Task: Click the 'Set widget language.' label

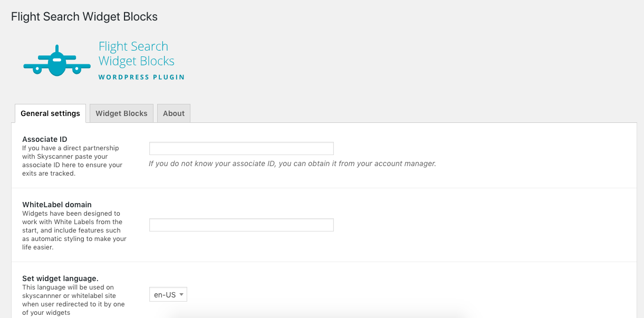Action: point(61,278)
